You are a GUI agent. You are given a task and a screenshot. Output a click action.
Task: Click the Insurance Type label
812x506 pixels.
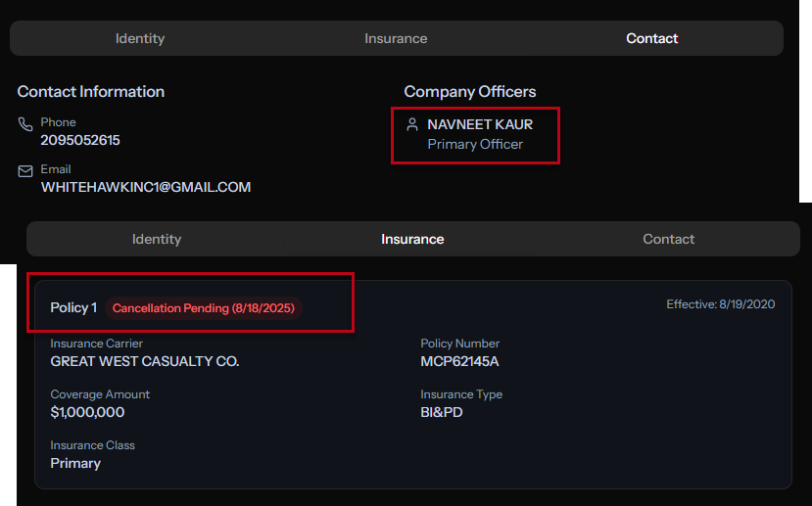coord(461,394)
